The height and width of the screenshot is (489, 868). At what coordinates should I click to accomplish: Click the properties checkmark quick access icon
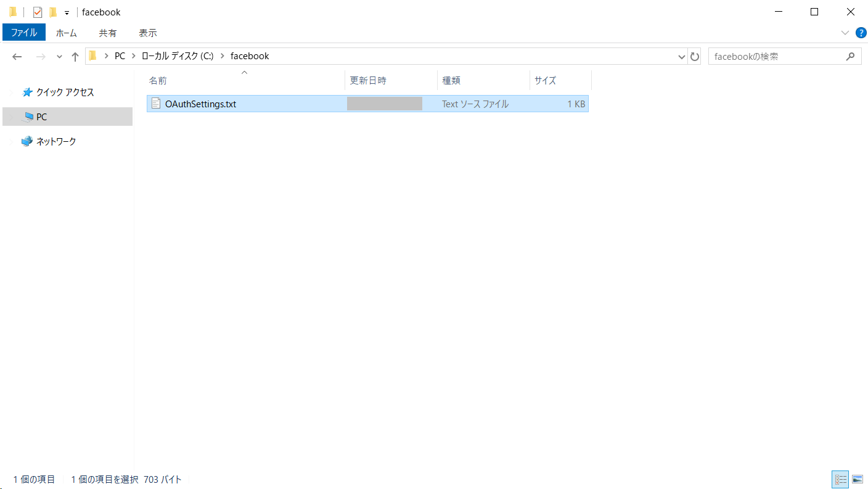38,12
